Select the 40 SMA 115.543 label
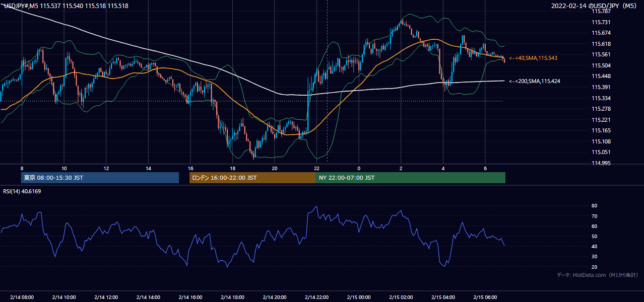Viewport: 644px width, 302px height. coord(533,58)
